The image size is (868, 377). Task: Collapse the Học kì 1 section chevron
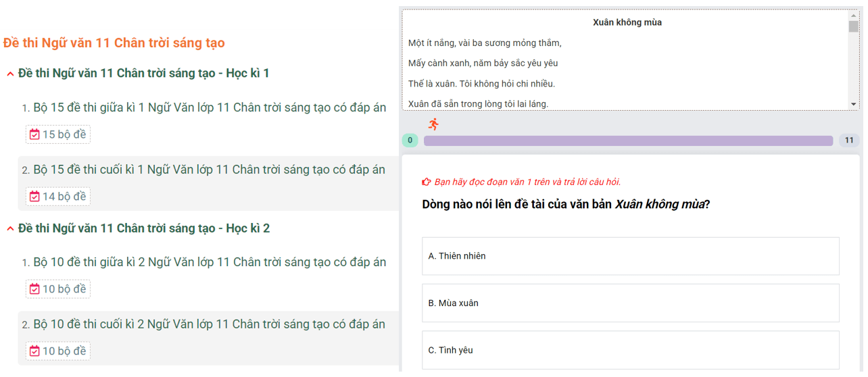[10, 74]
